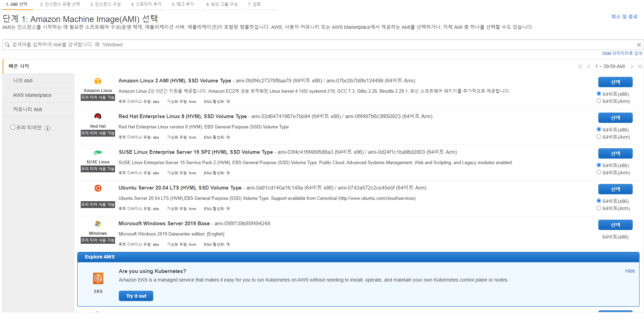
Task: Select 64비트(Arm) for Red Hat Enterprise Linux
Action: 599,137
